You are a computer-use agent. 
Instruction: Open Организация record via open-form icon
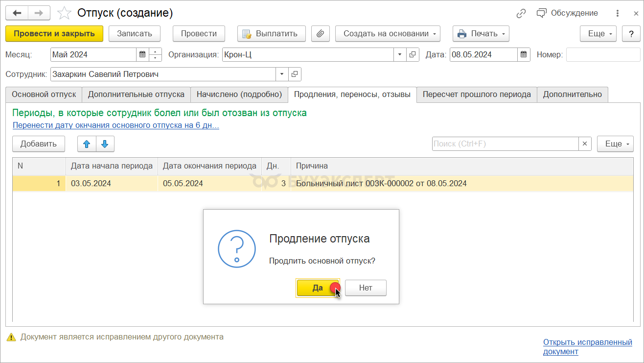pos(413,54)
